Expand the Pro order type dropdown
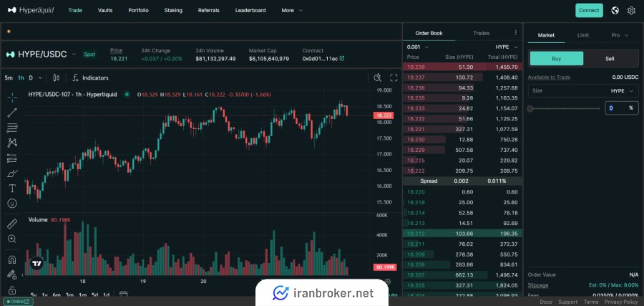 [x=620, y=35]
